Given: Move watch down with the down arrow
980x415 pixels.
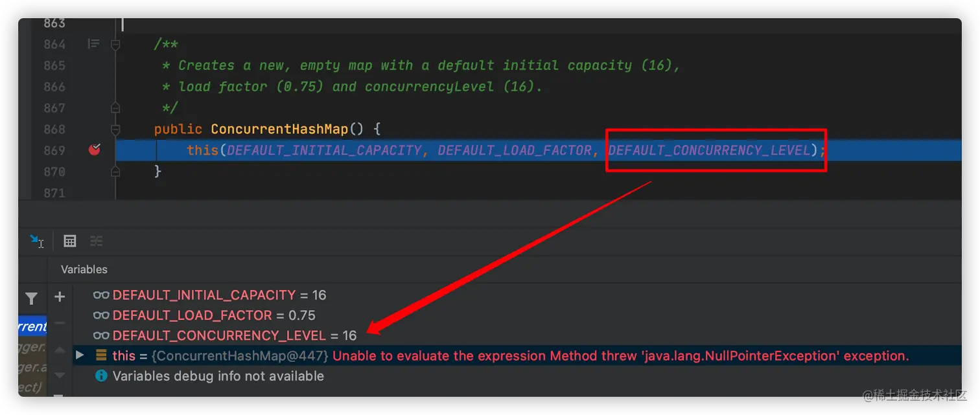Looking at the screenshot, I should [60, 375].
